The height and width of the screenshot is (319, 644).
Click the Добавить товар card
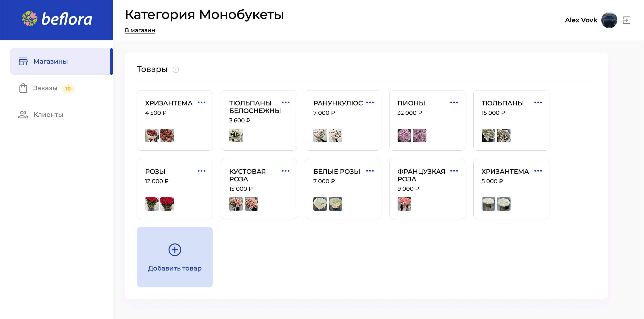click(175, 257)
